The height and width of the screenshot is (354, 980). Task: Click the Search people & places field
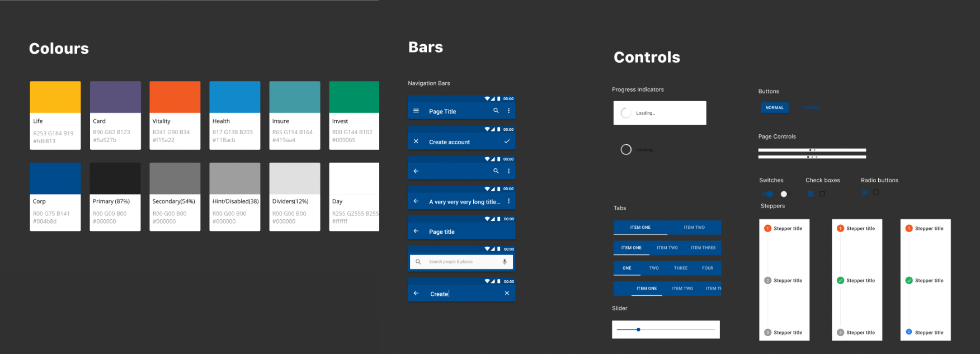[x=459, y=262]
